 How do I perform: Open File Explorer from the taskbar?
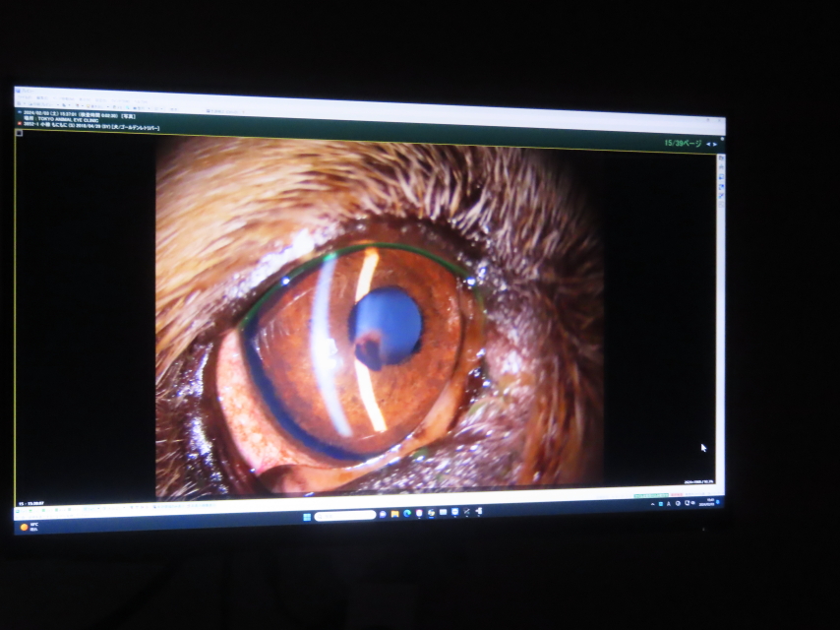[x=395, y=514]
